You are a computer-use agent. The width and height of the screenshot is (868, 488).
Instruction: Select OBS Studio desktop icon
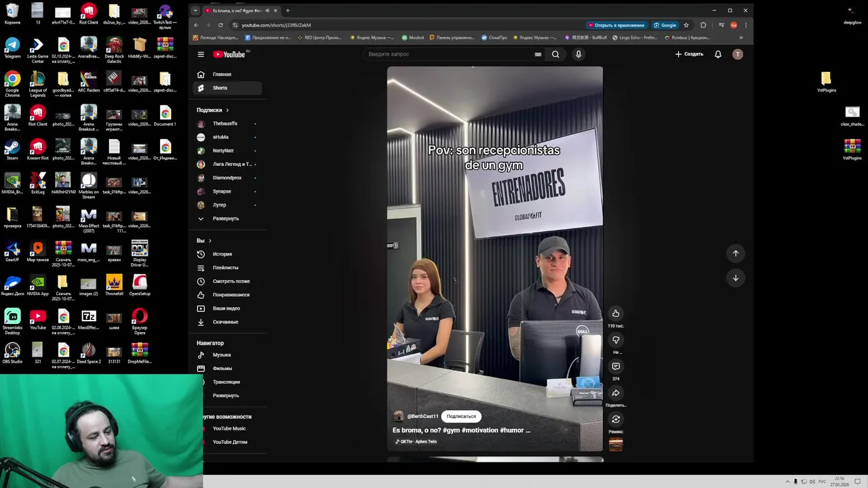pos(12,353)
